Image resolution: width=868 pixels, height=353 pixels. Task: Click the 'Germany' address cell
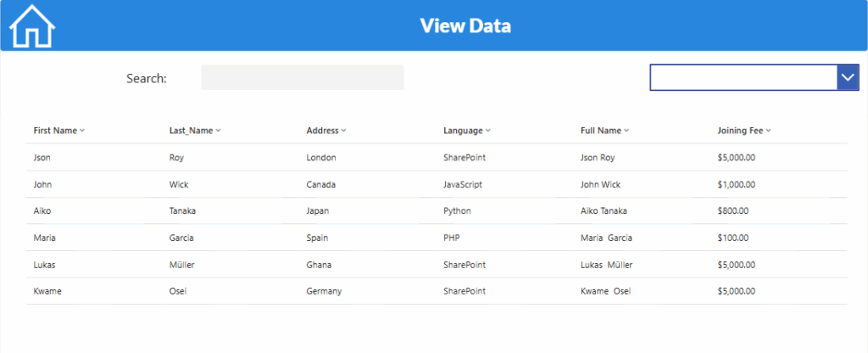(324, 292)
